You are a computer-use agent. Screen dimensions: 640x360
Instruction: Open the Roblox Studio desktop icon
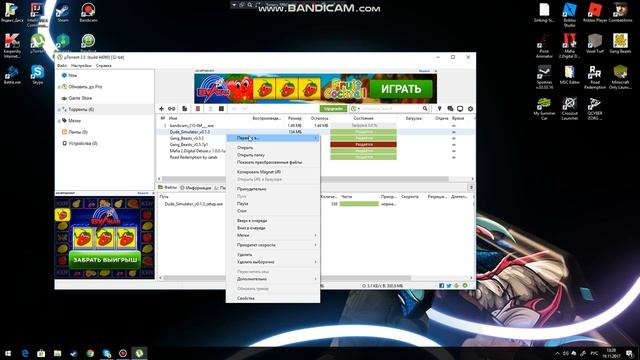569,14
